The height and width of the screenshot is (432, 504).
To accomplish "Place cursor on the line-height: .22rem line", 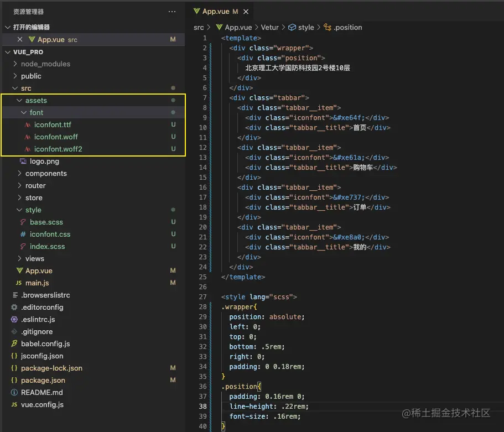I will (269, 407).
